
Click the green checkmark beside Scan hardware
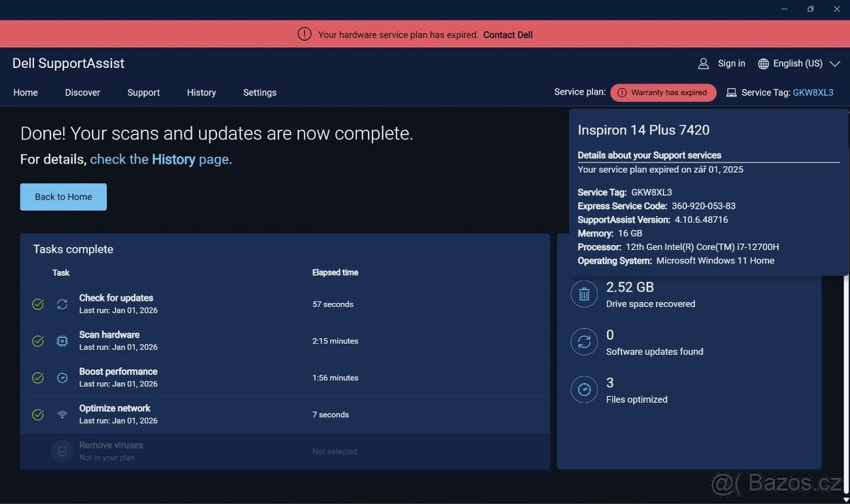pyautogui.click(x=38, y=341)
